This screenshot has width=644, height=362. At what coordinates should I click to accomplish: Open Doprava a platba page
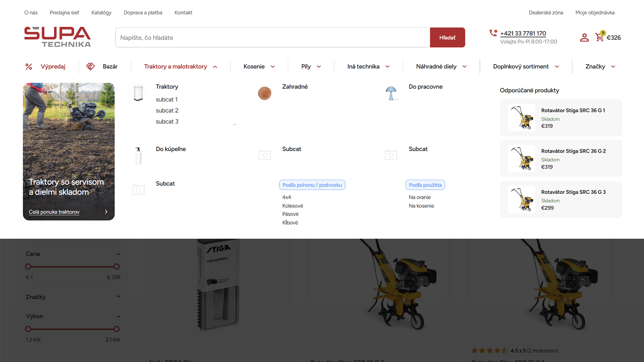coord(143,13)
